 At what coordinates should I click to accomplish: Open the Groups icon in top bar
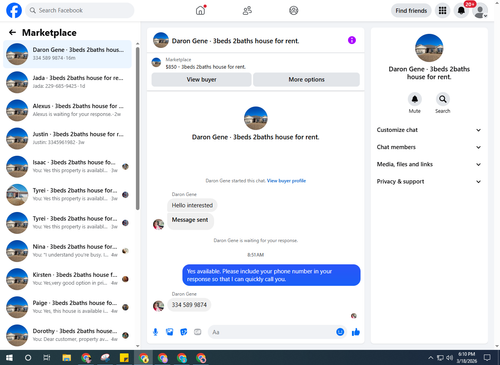tap(293, 10)
